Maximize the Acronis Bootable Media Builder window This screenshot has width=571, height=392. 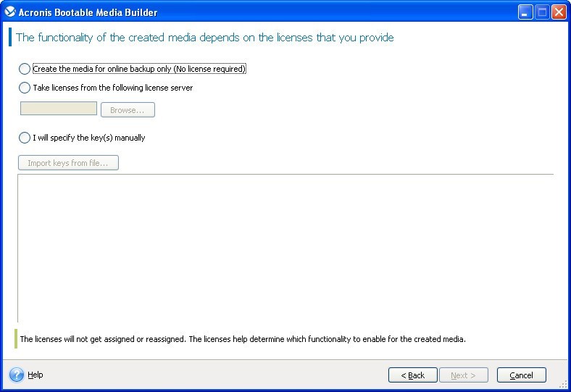click(x=542, y=12)
